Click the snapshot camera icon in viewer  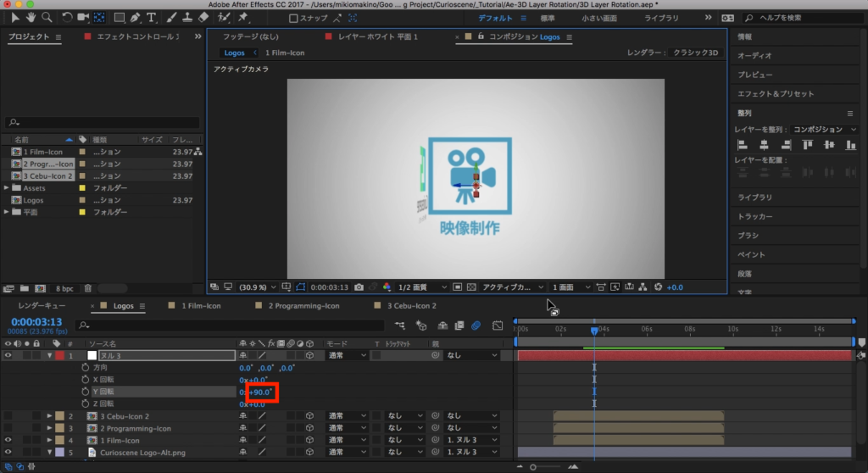tap(359, 287)
